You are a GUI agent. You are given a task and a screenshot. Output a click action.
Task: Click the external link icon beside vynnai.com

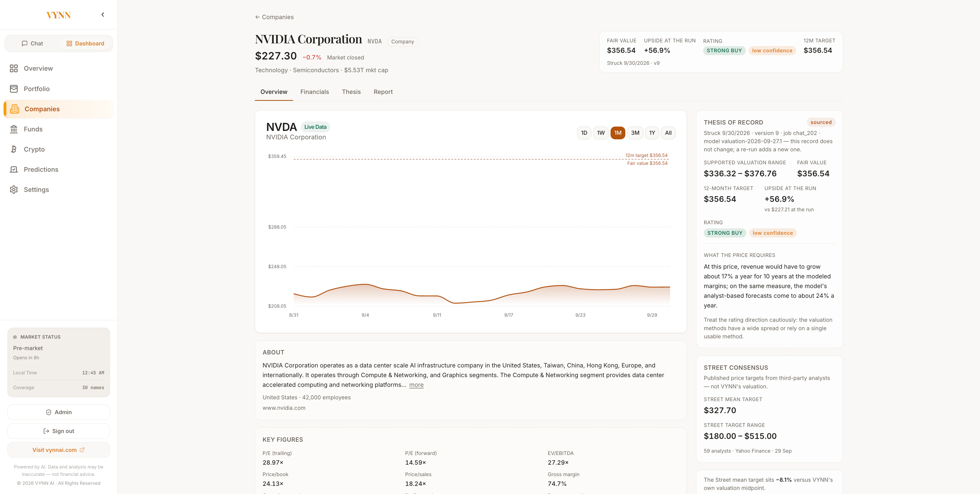tap(82, 450)
